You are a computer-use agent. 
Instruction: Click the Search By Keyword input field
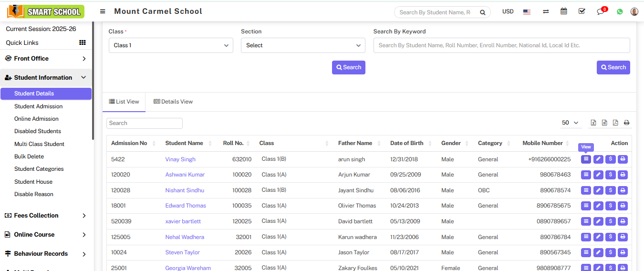tap(501, 45)
